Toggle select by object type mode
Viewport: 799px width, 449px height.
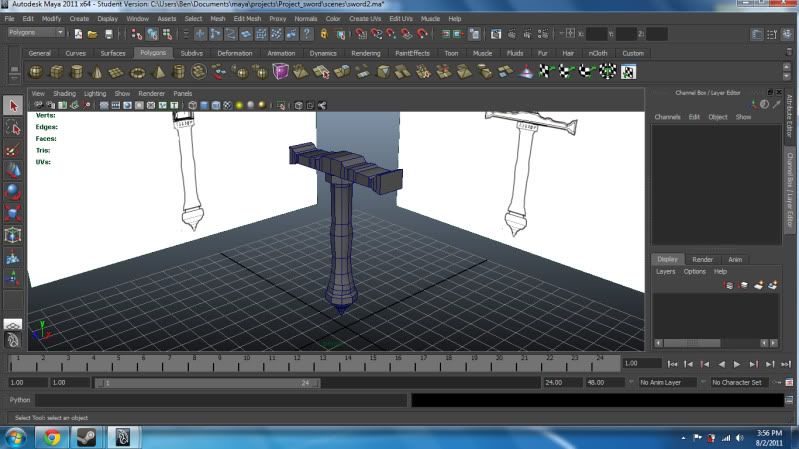tap(152, 34)
